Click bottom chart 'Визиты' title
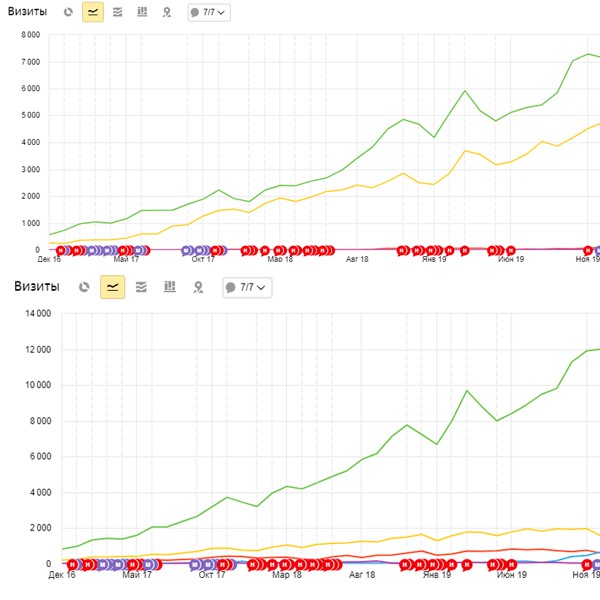The image size is (600, 600). (37, 286)
